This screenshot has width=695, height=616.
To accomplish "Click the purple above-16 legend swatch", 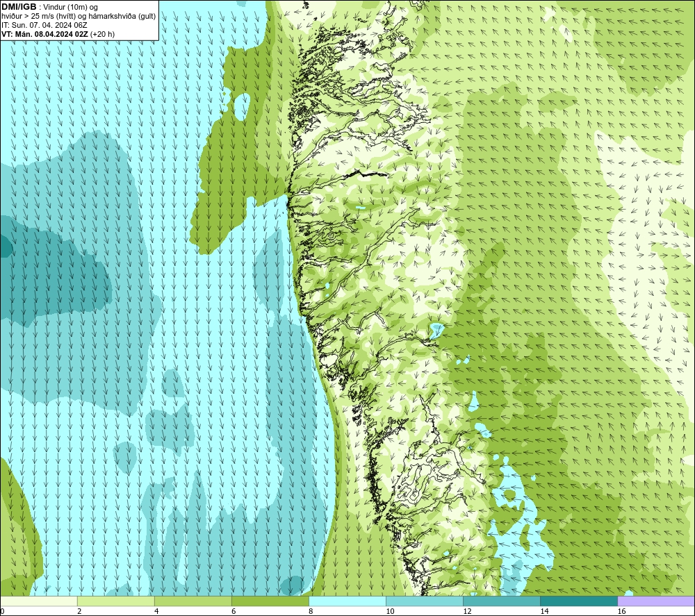I will pyautogui.click(x=656, y=601).
